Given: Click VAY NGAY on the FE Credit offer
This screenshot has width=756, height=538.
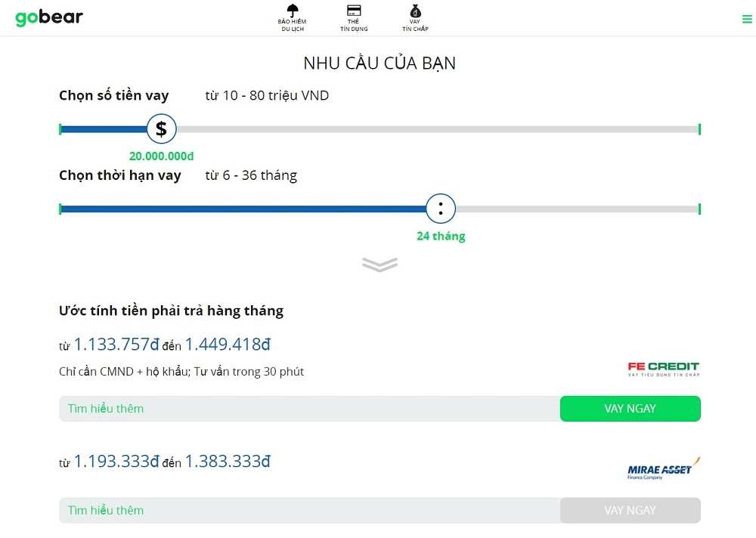Looking at the screenshot, I should (x=630, y=408).
